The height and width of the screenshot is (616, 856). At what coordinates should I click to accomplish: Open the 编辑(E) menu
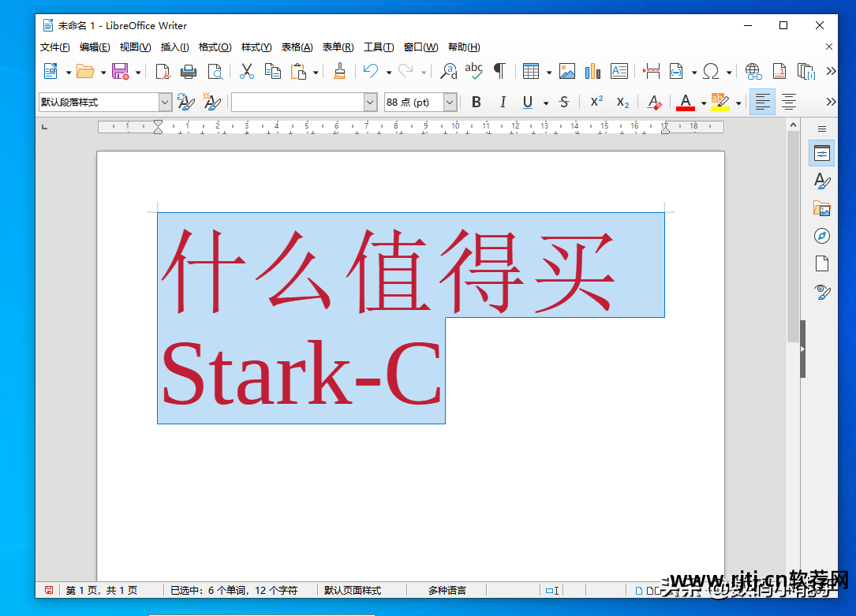[x=95, y=47]
